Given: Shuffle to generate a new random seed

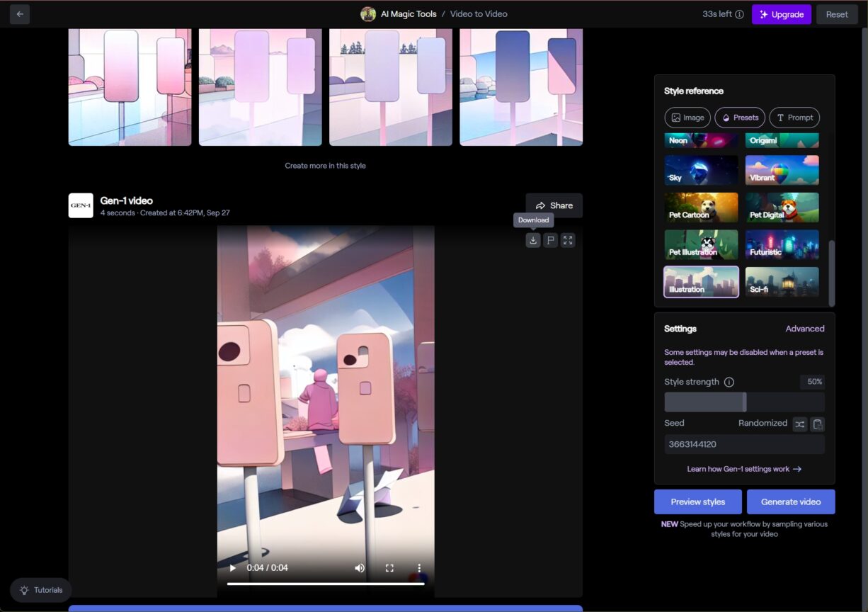Looking at the screenshot, I should tap(800, 424).
